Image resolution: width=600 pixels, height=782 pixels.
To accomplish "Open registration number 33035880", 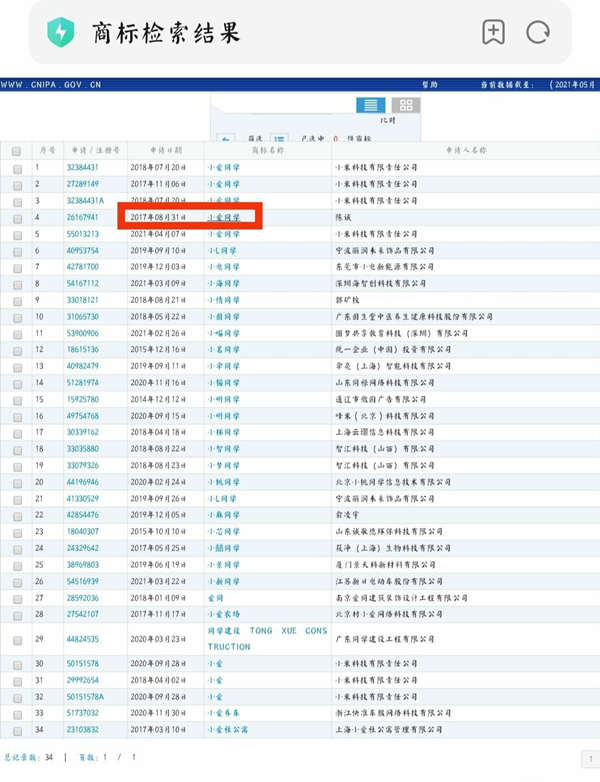I will coord(82,448).
